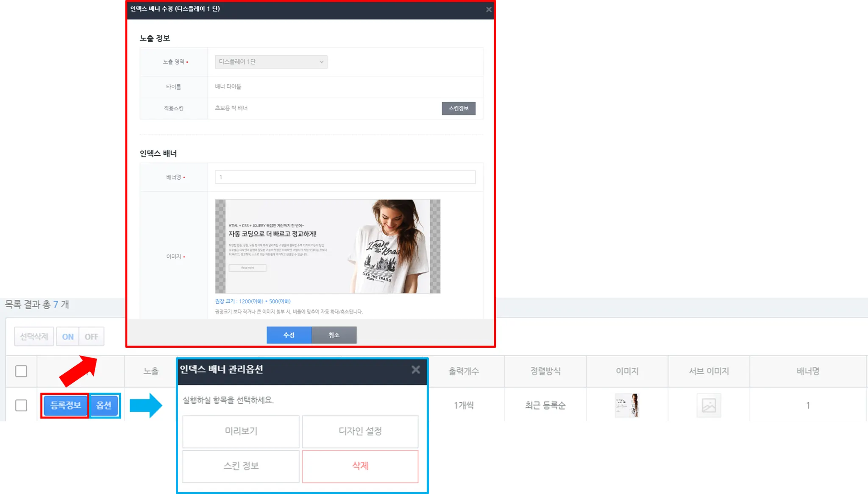Click the banner image preview with t-shirt model
The image size is (868, 494).
click(x=327, y=246)
